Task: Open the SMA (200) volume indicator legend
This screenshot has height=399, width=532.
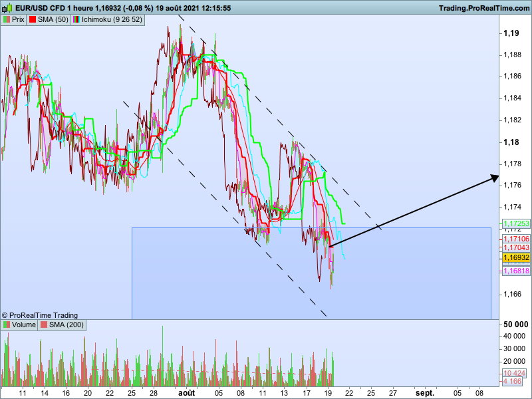Action: coord(62,325)
